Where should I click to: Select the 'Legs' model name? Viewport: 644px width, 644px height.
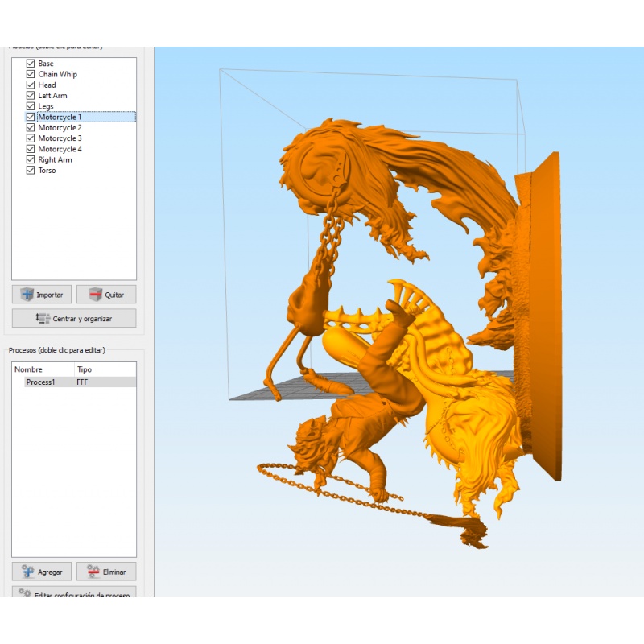point(46,106)
